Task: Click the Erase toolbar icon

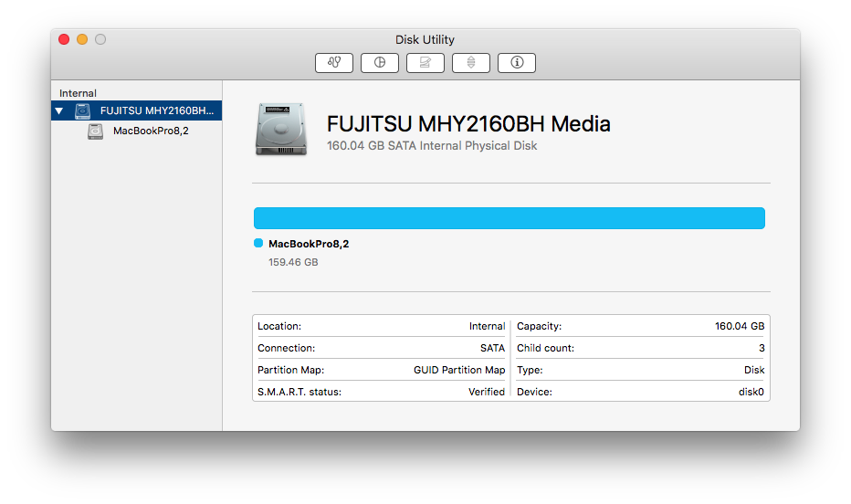Action: pyautogui.click(x=425, y=62)
